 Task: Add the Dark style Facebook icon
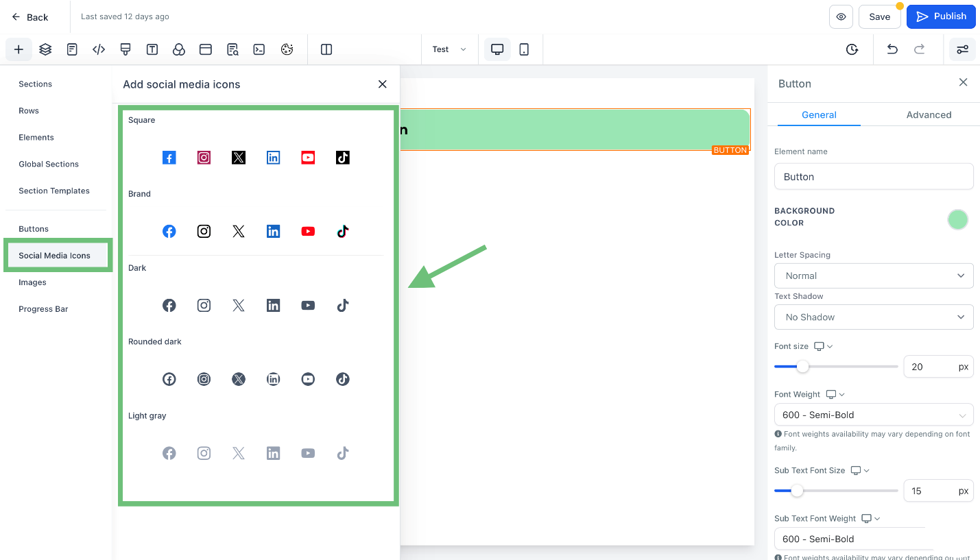(x=169, y=305)
